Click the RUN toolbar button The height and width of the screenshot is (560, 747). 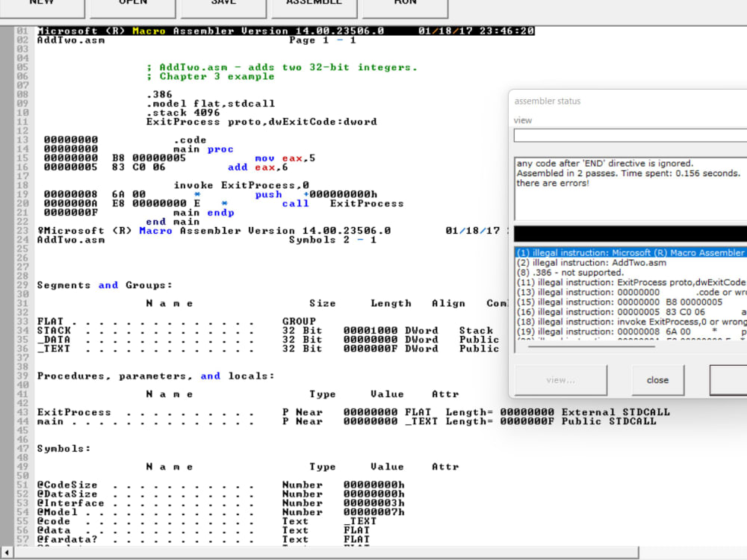pyautogui.click(x=406, y=7)
